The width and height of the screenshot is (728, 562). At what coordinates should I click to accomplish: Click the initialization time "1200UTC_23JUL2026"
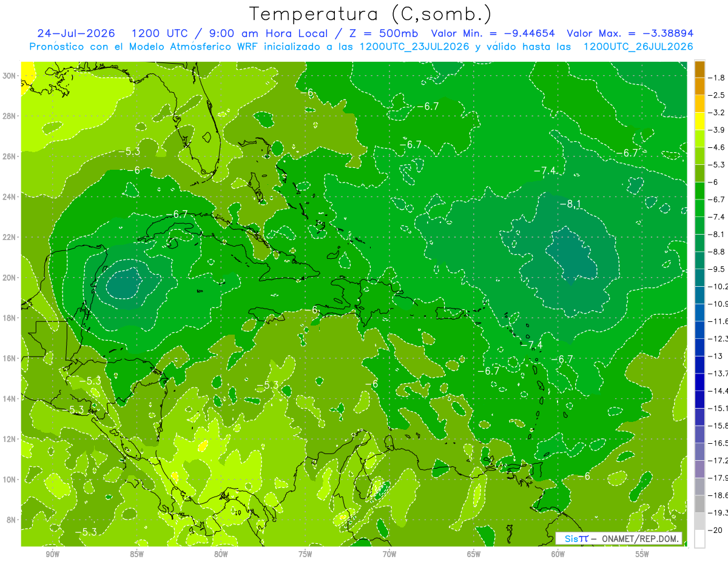[414, 46]
